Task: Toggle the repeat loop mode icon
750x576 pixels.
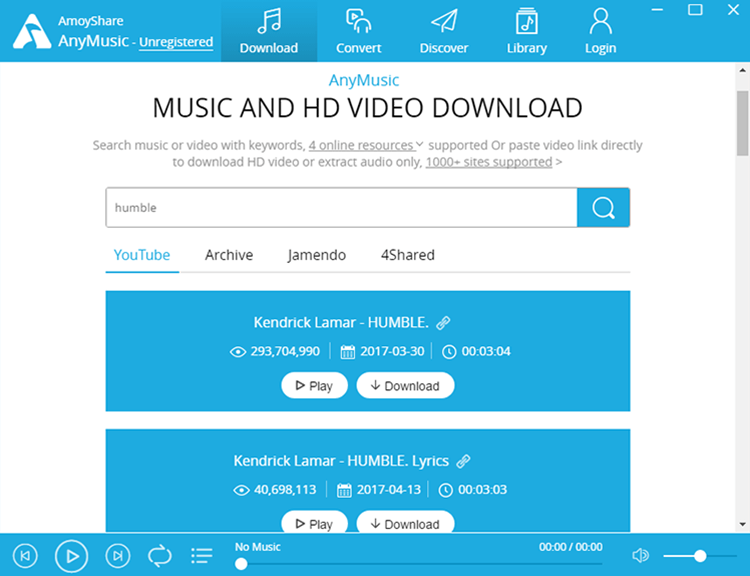Action: tap(160, 556)
